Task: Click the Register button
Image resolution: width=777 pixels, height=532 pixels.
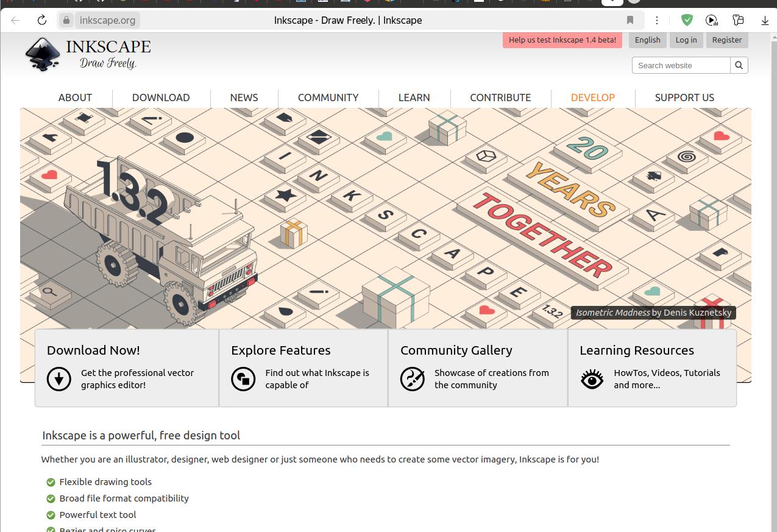Action: [727, 40]
